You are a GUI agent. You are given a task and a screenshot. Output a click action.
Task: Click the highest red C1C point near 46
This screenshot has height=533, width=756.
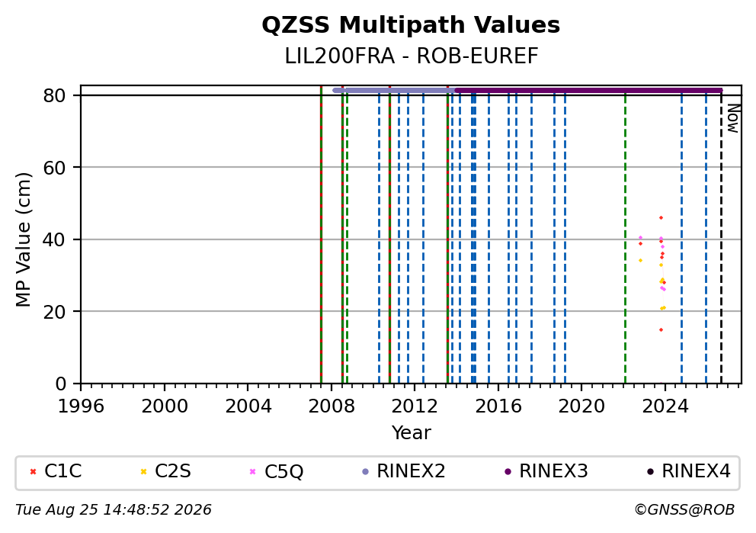[x=661, y=218]
